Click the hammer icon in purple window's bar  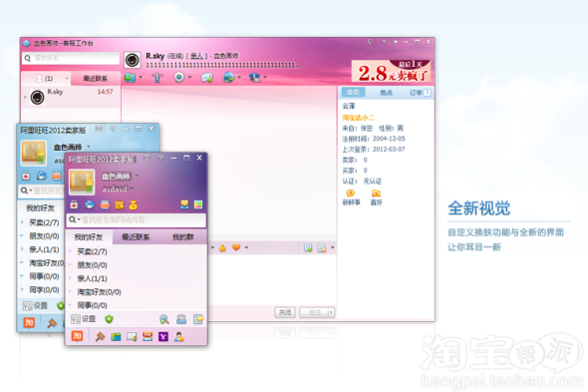[100, 336]
